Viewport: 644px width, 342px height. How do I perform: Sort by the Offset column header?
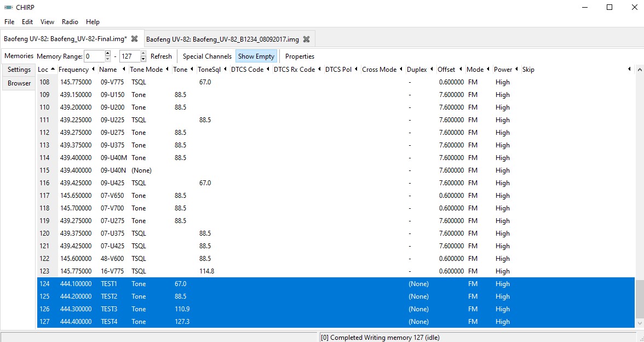coord(450,70)
